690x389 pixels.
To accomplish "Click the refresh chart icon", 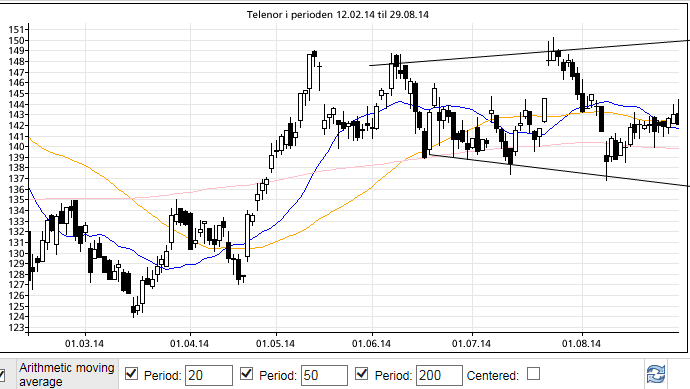I will tap(656, 374).
